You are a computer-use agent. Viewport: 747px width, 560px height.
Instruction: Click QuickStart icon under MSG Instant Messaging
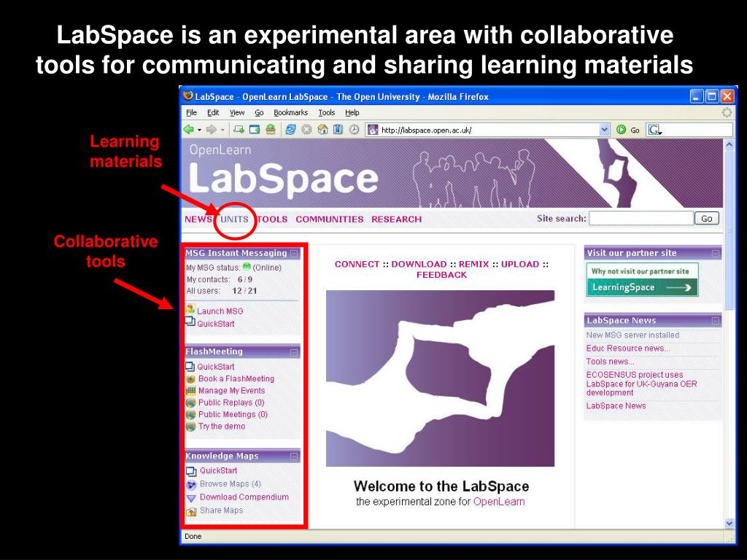[190, 322]
